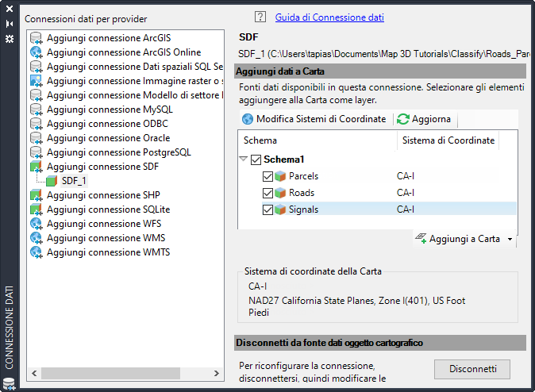
Task: Click Modifica Sistemi di Coordinate button
Action: (314, 119)
